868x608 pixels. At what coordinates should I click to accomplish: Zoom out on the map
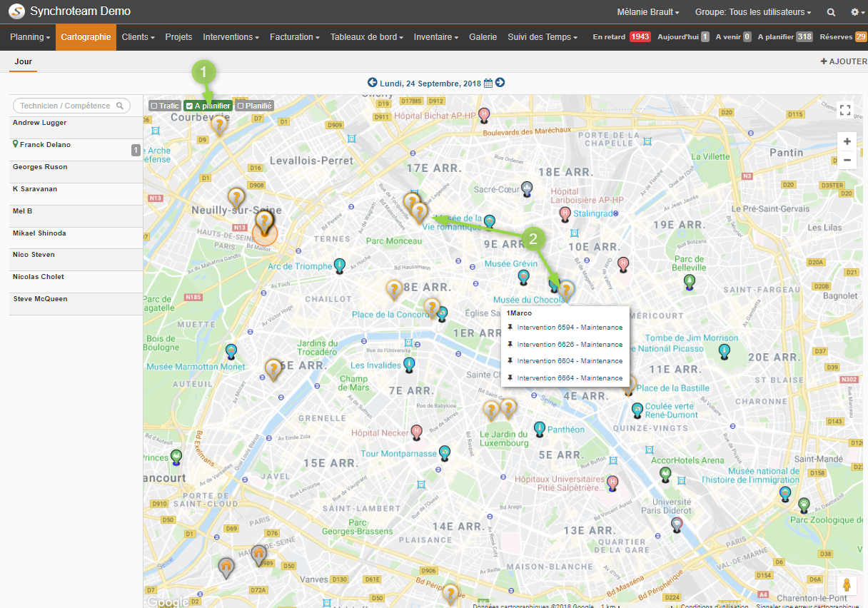tap(847, 160)
